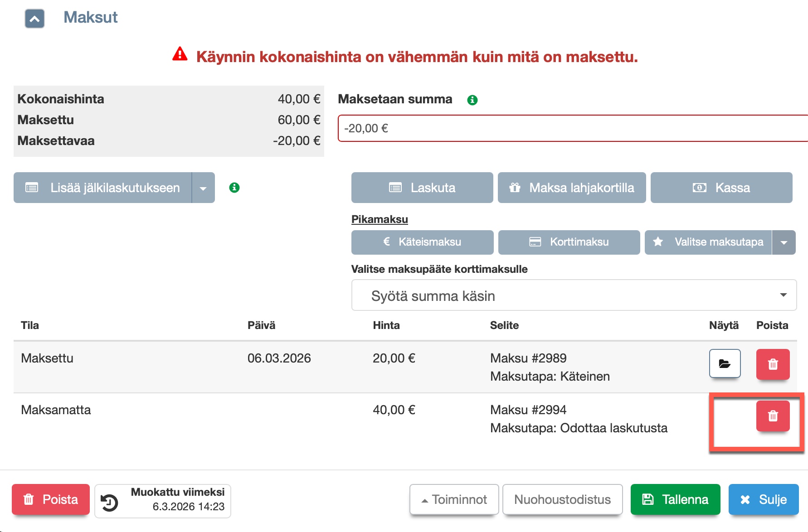Screen dimensions: 808x532
Task: Open the Syötä summa käsin terminal dropdown
Action: pos(574,295)
